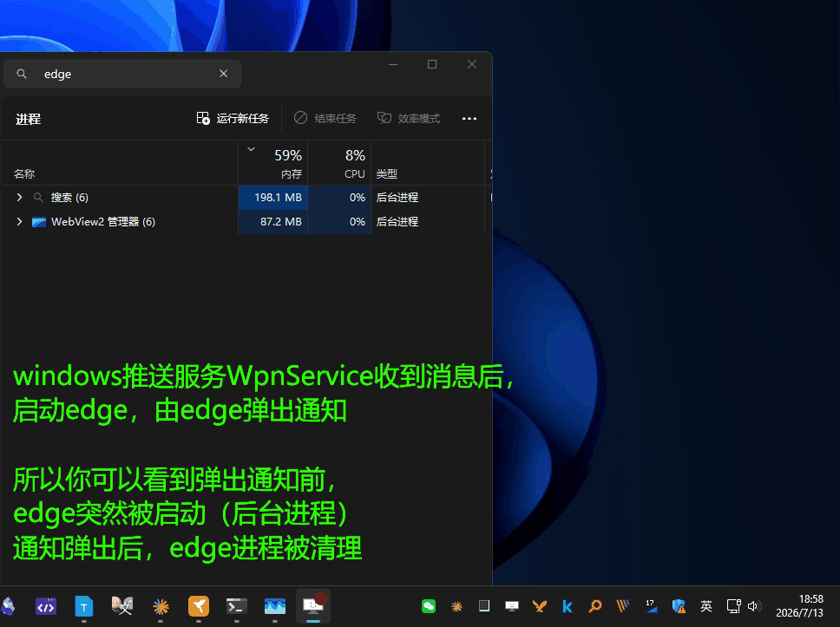Open volume speaker tray icon

754,606
